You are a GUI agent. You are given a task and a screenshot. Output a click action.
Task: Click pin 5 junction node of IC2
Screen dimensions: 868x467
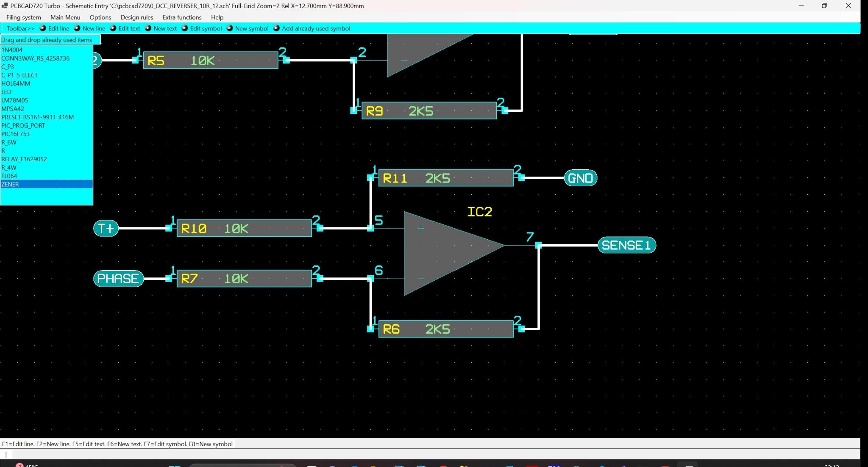point(370,228)
